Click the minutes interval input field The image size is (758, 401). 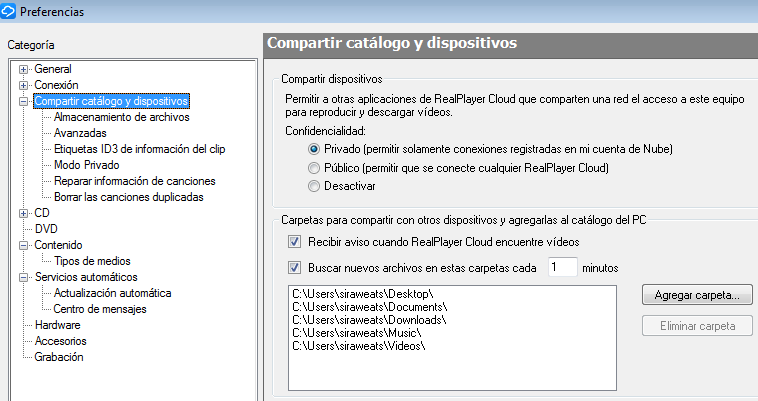[x=563, y=267]
